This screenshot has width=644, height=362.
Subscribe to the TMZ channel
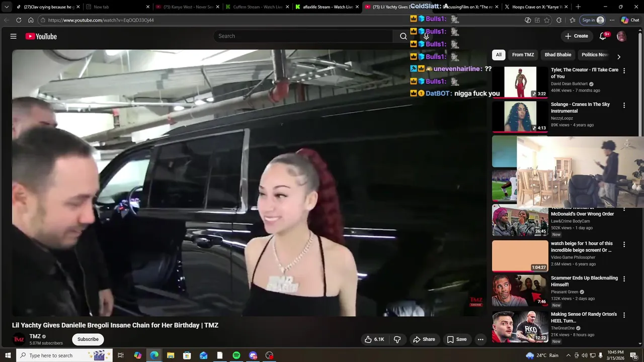pos(88,339)
